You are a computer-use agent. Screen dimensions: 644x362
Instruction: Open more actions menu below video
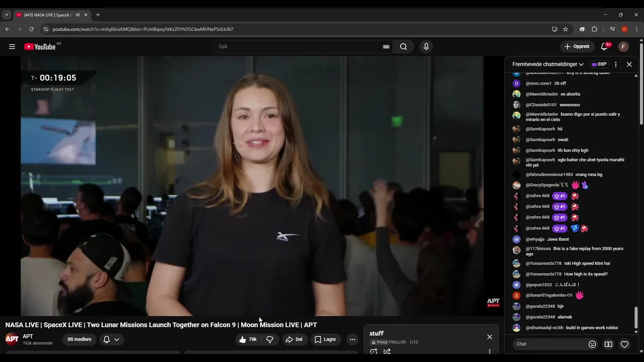[x=352, y=339]
